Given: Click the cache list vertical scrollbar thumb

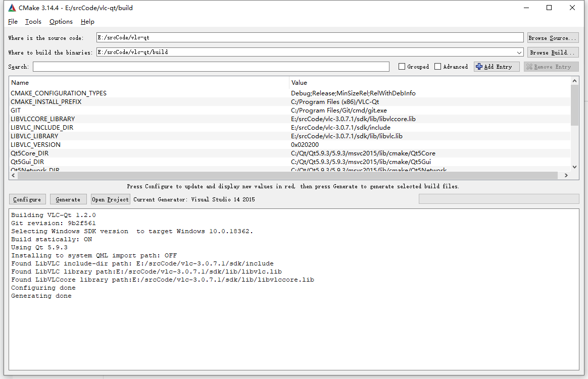Looking at the screenshot, I should 574,105.
